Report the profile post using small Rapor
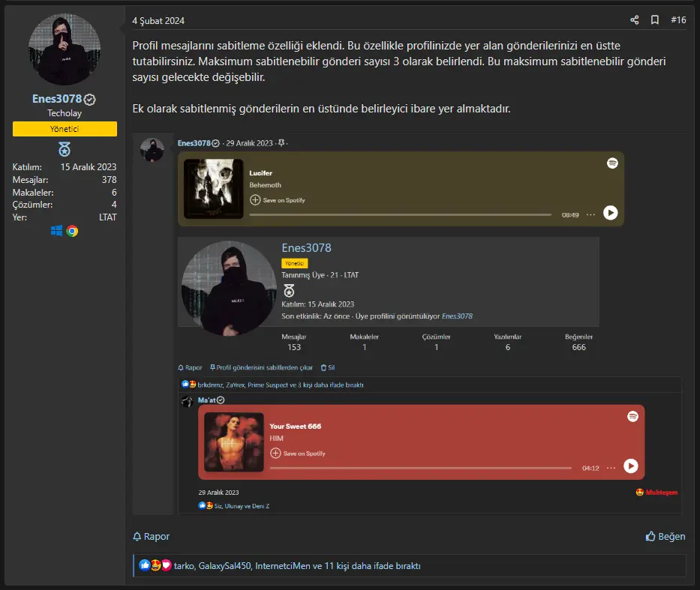The width and height of the screenshot is (700, 590). coord(190,367)
